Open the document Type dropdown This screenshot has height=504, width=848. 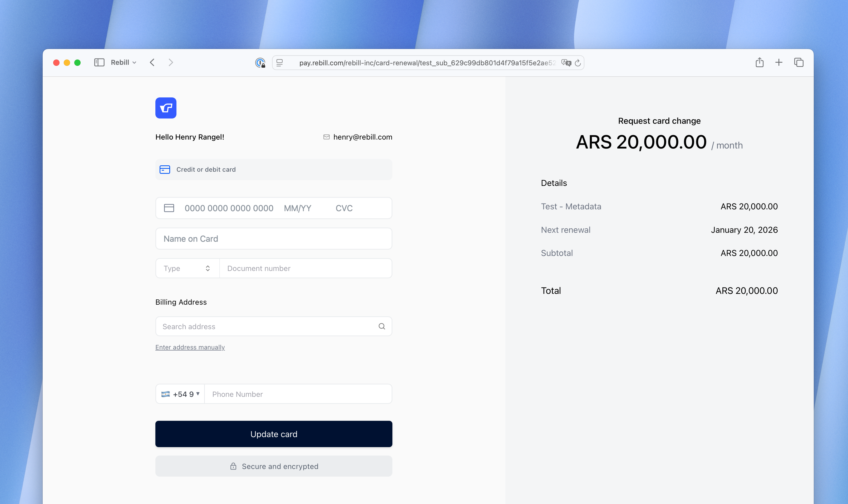(187, 268)
